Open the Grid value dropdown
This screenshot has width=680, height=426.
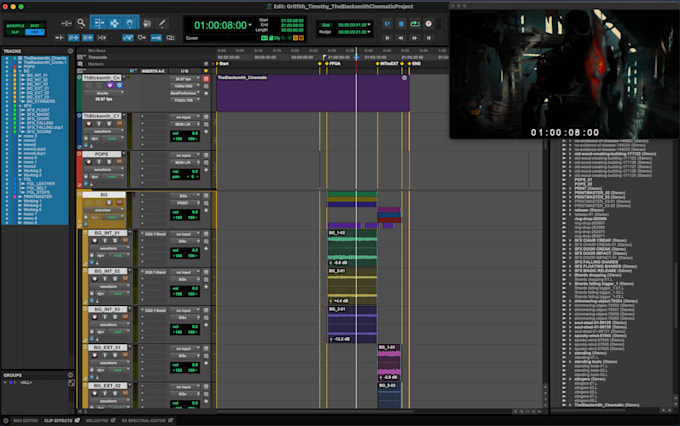tap(369, 25)
